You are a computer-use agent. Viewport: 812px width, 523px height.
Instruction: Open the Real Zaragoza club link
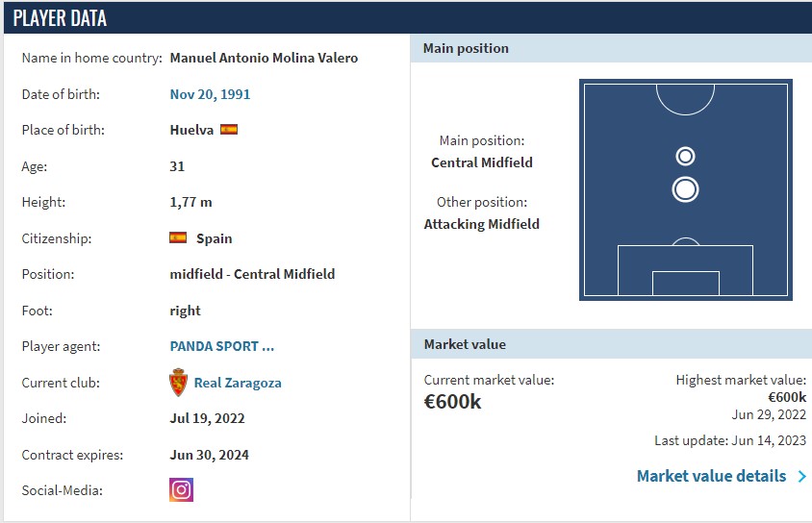click(x=238, y=383)
